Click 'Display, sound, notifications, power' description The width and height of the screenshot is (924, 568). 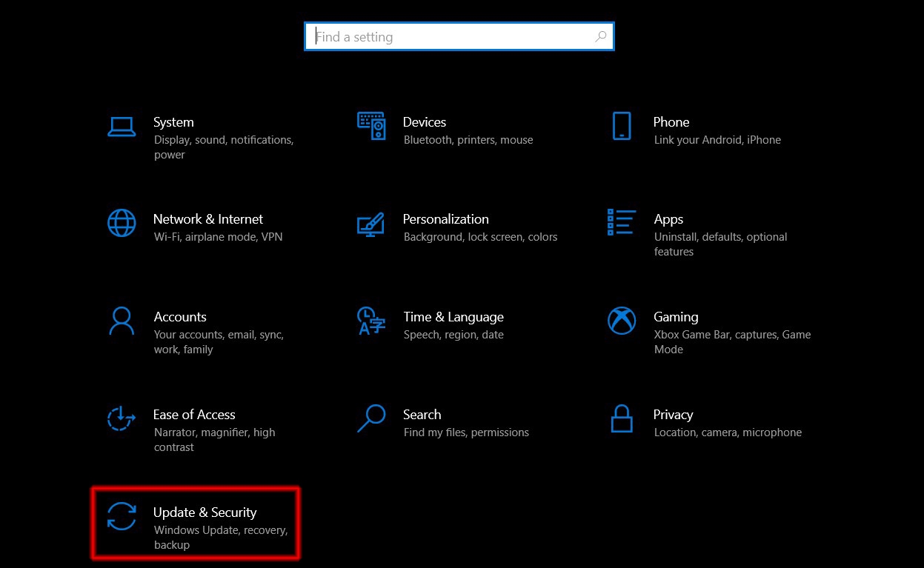click(x=224, y=147)
